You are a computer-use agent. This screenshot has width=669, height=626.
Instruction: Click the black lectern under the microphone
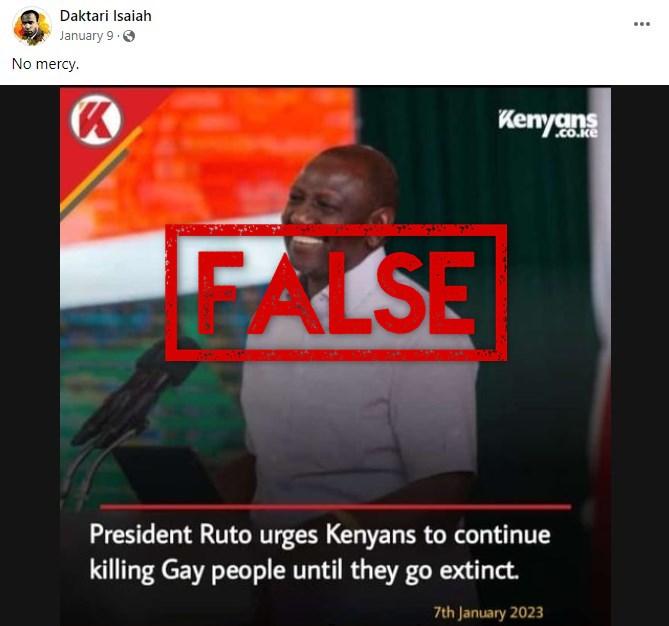tap(169, 474)
